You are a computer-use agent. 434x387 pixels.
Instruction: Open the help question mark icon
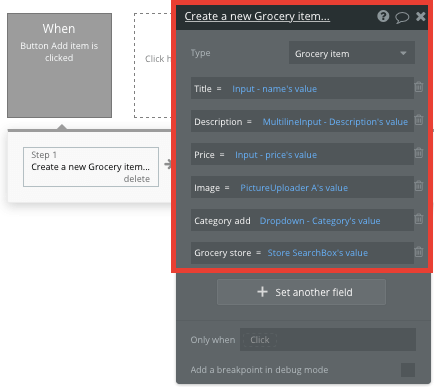[x=383, y=16]
